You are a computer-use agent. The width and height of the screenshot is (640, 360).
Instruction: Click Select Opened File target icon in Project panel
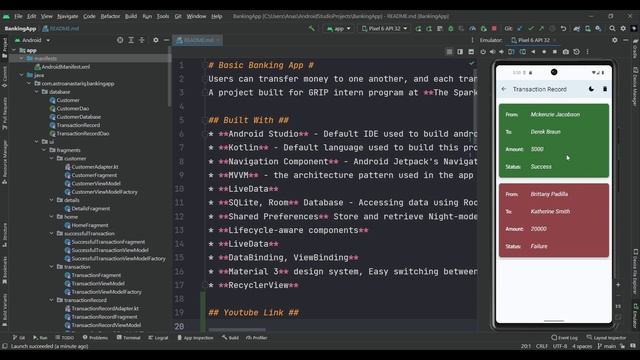pyautogui.click(x=120, y=40)
